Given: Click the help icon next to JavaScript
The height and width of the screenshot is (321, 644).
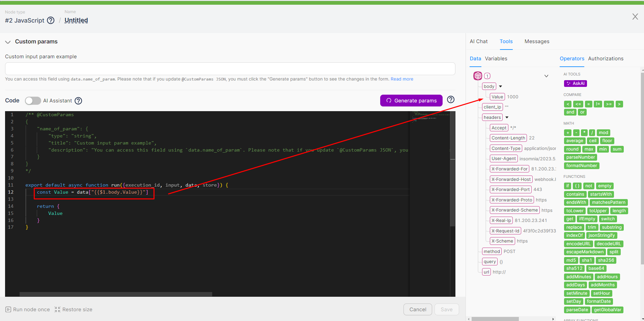Looking at the screenshot, I should [x=51, y=21].
